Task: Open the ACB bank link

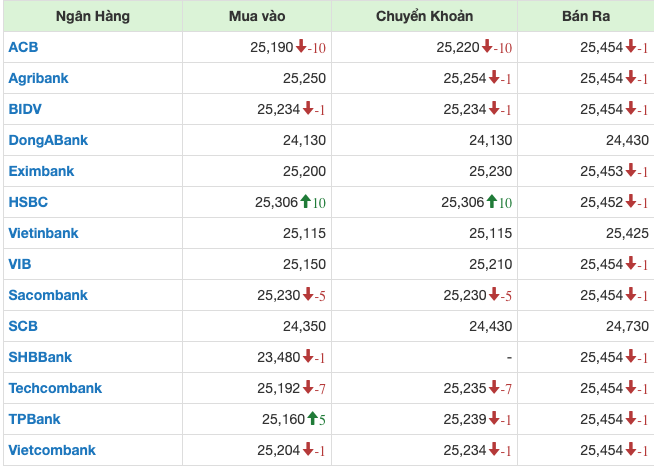Action: pos(22,47)
